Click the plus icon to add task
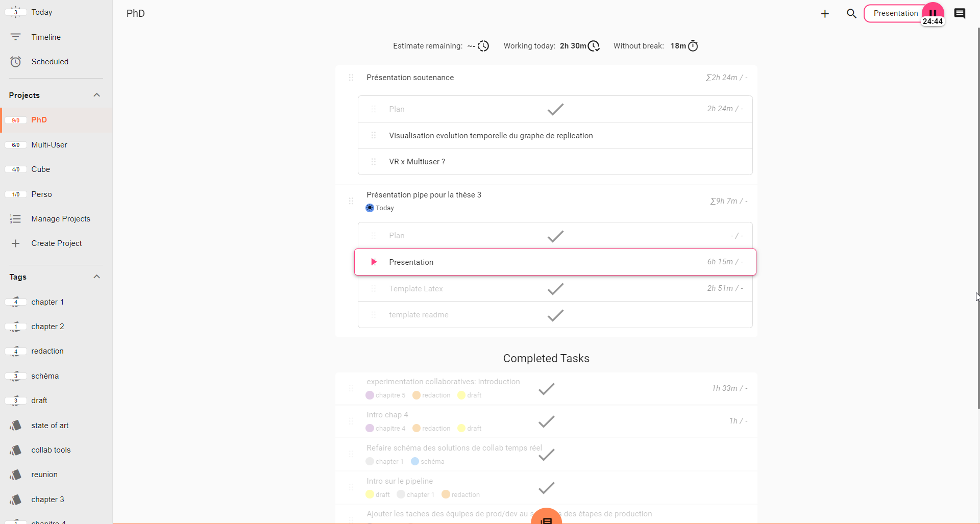 pos(825,14)
